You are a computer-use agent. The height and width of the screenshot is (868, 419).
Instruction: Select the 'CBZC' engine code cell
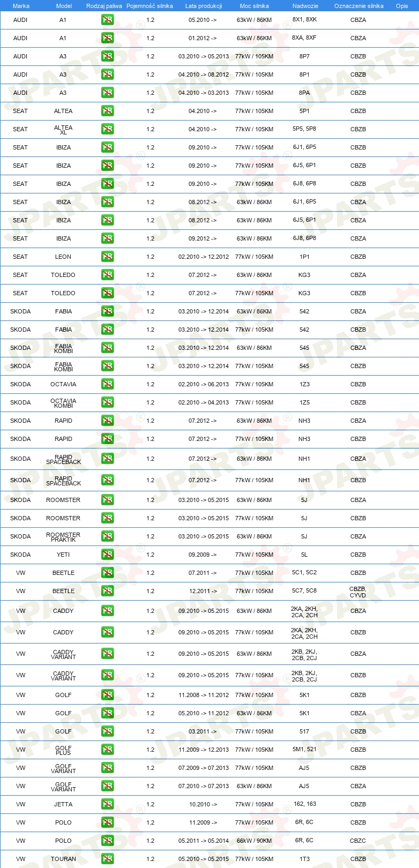click(358, 841)
